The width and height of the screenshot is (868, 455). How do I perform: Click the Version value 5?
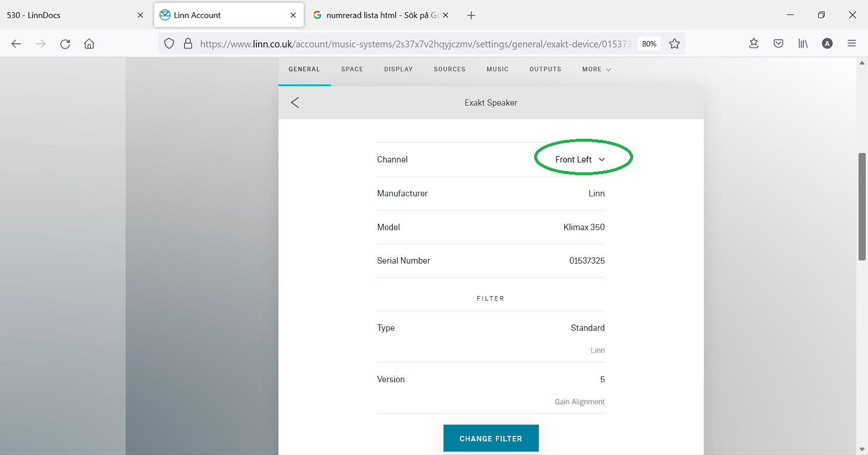(602, 379)
